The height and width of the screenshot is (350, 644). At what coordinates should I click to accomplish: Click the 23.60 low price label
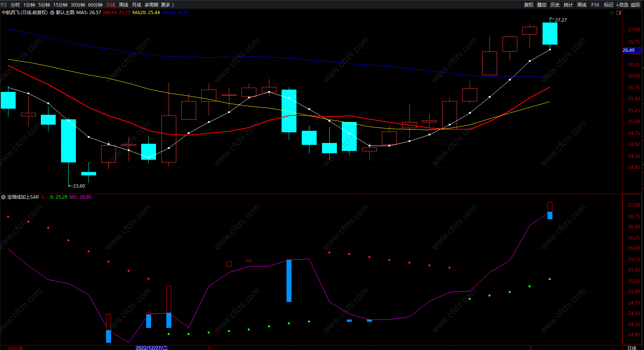click(x=79, y=186)
